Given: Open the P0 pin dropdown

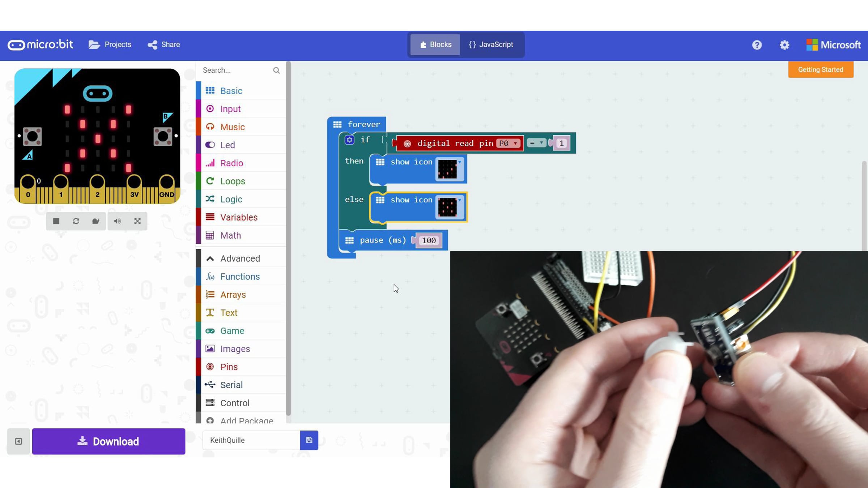Looking at the screenshot, I should pyautogui.click(x=509, y=143).
